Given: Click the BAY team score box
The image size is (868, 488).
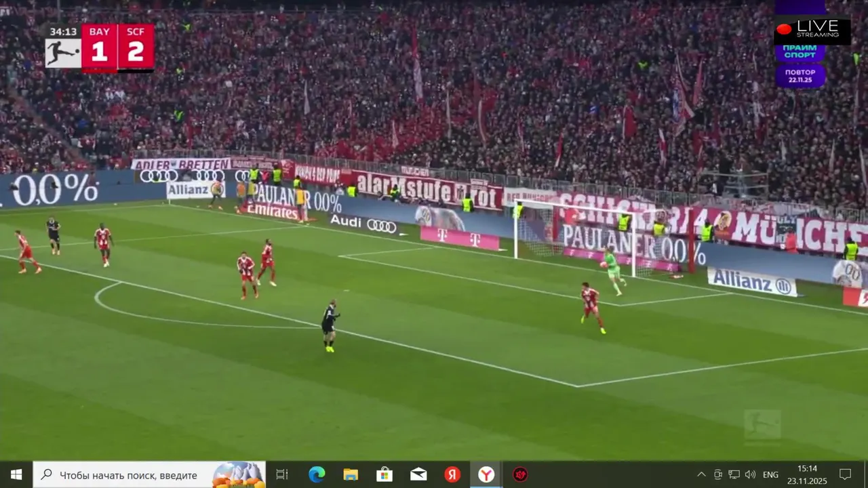Looking at the screenshot, I should point(99,47).
